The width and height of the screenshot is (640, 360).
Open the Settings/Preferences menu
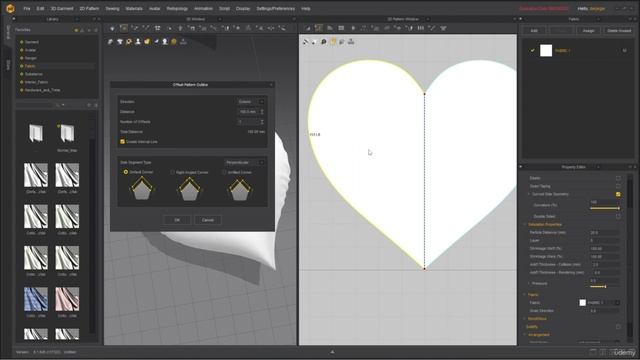(276, 9)
